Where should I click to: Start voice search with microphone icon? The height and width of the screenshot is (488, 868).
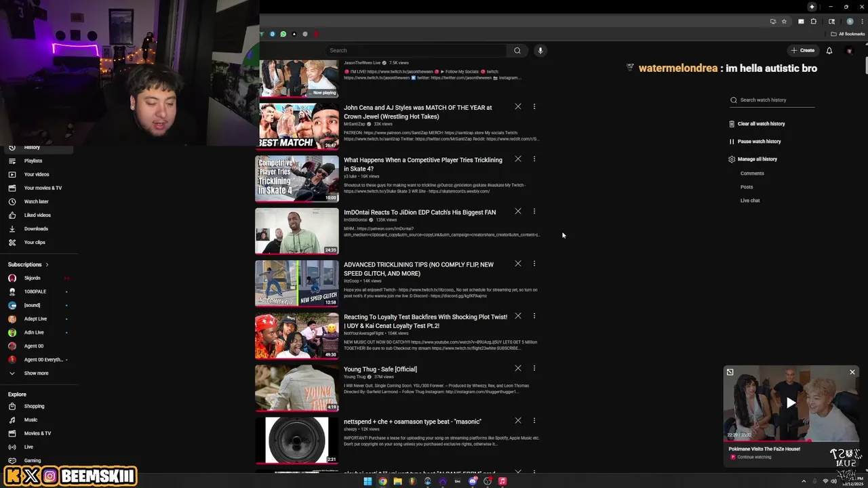pos(540,50)
